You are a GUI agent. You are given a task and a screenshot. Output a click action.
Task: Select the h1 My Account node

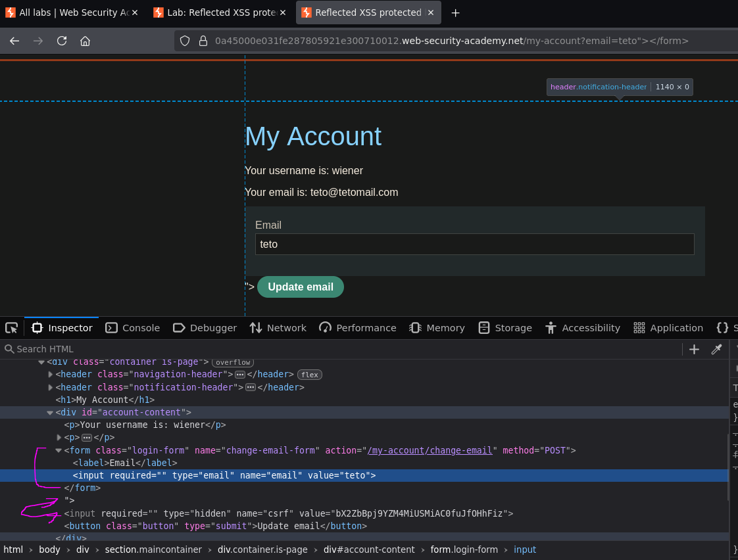(x=105, y=400)
